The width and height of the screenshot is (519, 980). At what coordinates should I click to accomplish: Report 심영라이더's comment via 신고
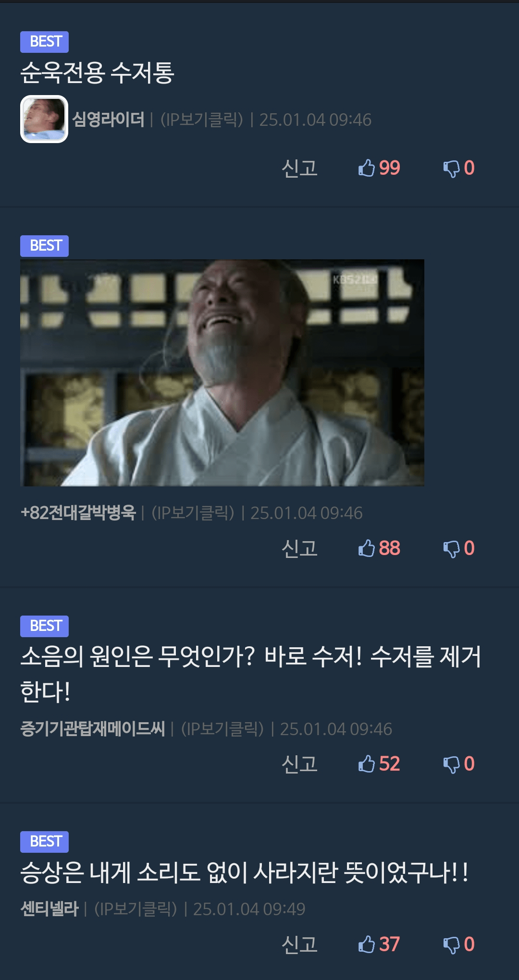click(299, 168)
